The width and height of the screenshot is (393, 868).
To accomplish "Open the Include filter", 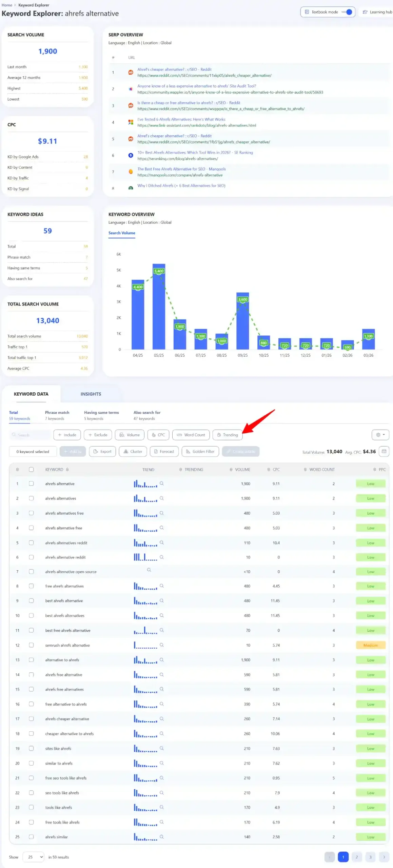I will pyautogui.click(x=67, y=435).
